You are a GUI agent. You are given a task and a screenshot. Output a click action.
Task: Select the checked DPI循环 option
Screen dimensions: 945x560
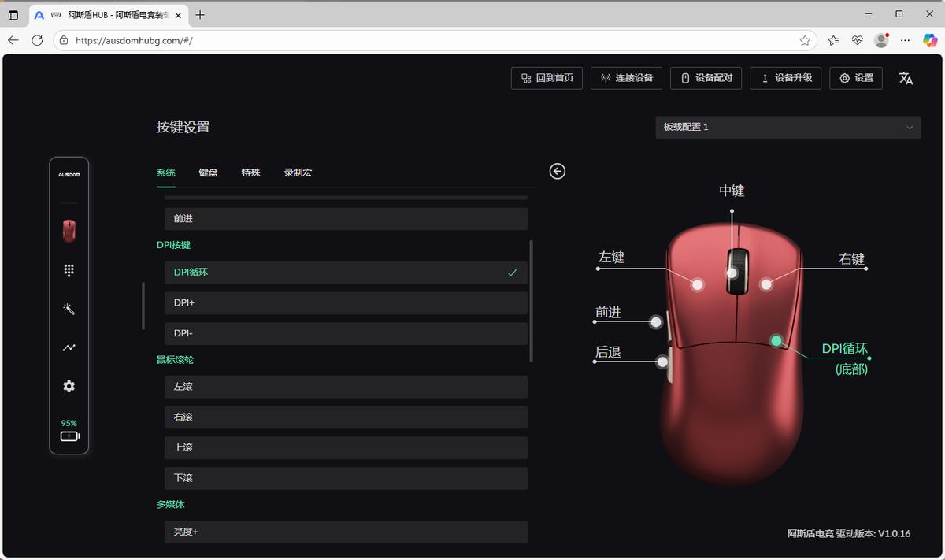click(x=345, y=273)
